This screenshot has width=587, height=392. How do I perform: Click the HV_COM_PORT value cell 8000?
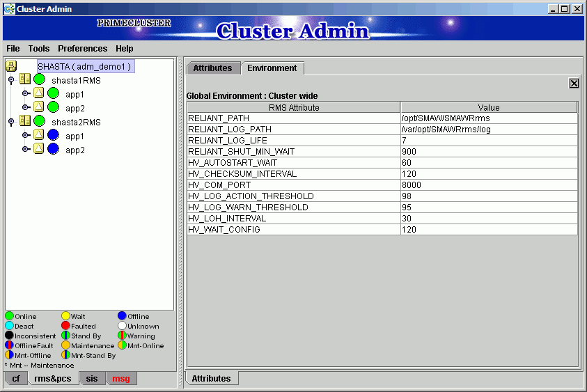(488, 185)
